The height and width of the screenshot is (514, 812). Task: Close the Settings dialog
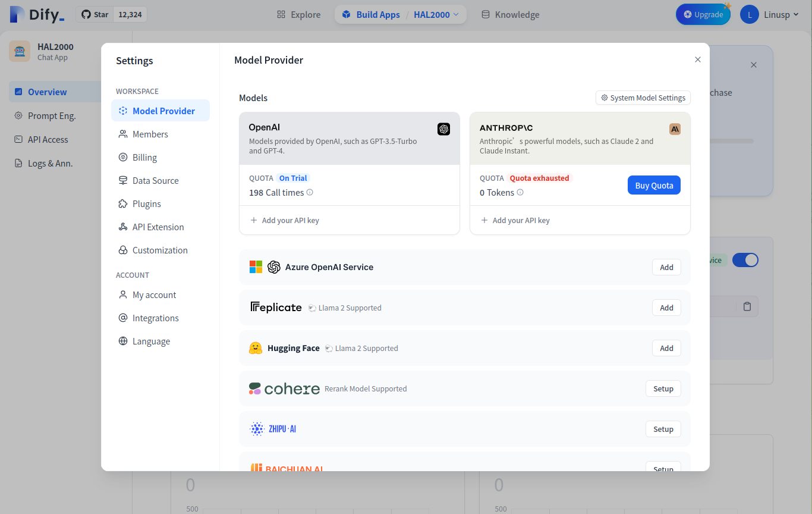click(x=698, y=59)
